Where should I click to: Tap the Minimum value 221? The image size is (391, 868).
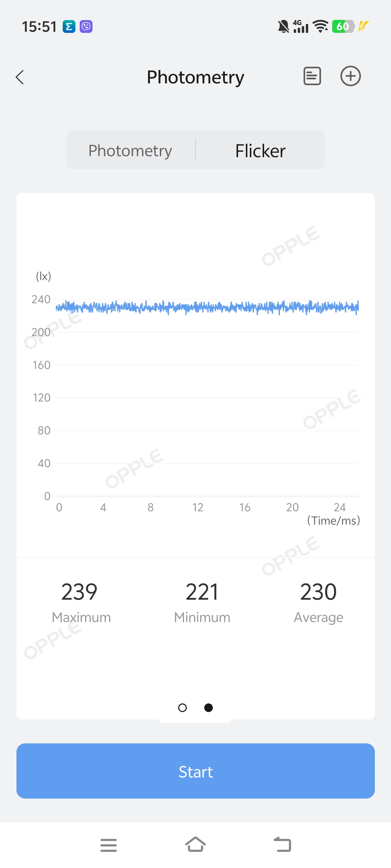tap(202, 592)
